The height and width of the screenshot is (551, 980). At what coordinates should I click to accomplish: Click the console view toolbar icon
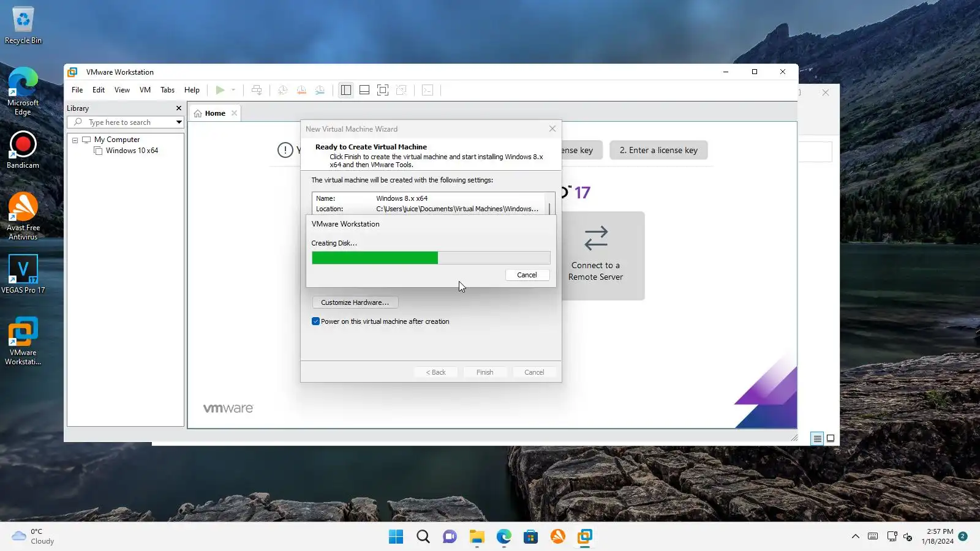(x=428, y=90)
